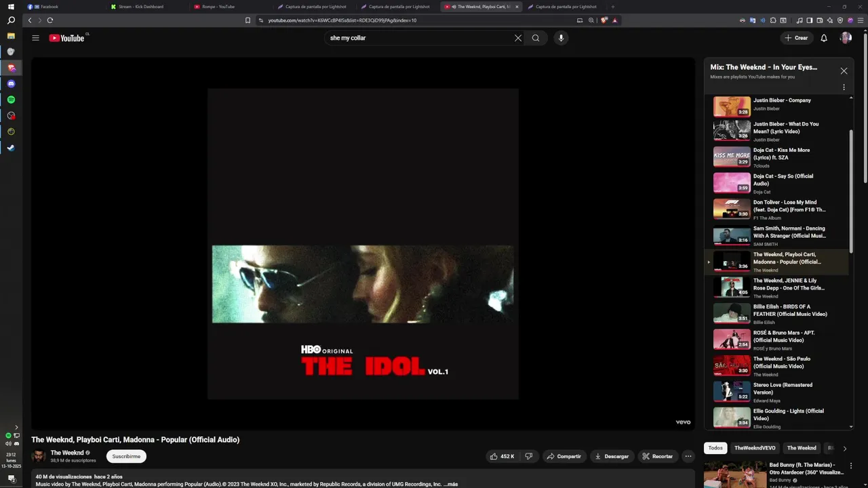Open the account avatar menu
This screenshot has height=488, width=868.
click(x=846, y=38)
